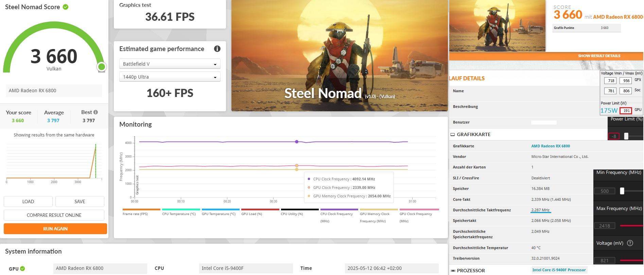Image resolution: width=644 pixels, height=275 pixels.
Task: Click the GFX Vmin 718 field
Action: (611, 81)
